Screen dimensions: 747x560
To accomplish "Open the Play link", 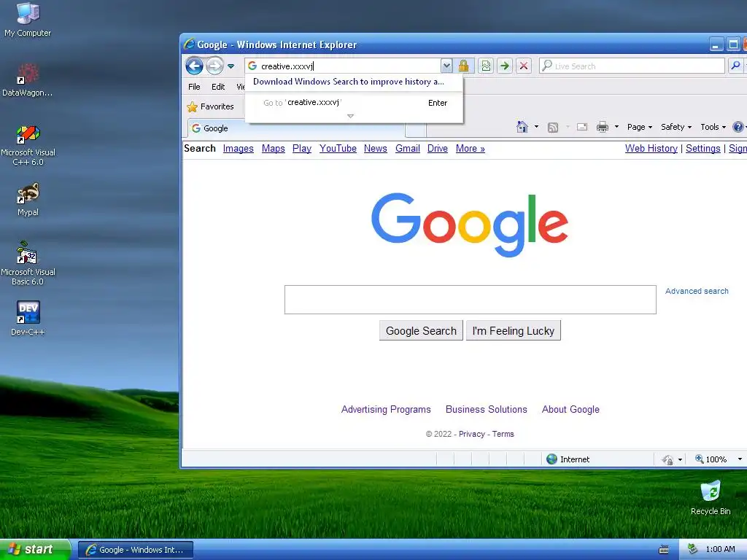I will point(302,149).
